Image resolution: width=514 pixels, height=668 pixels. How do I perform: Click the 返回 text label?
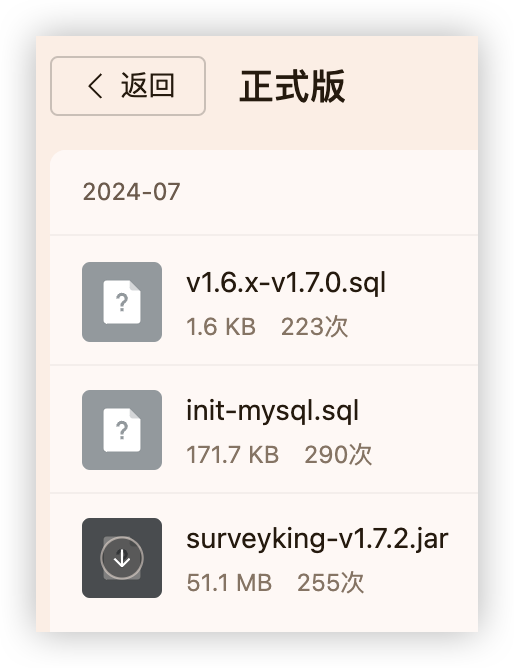tap(148, 86)
